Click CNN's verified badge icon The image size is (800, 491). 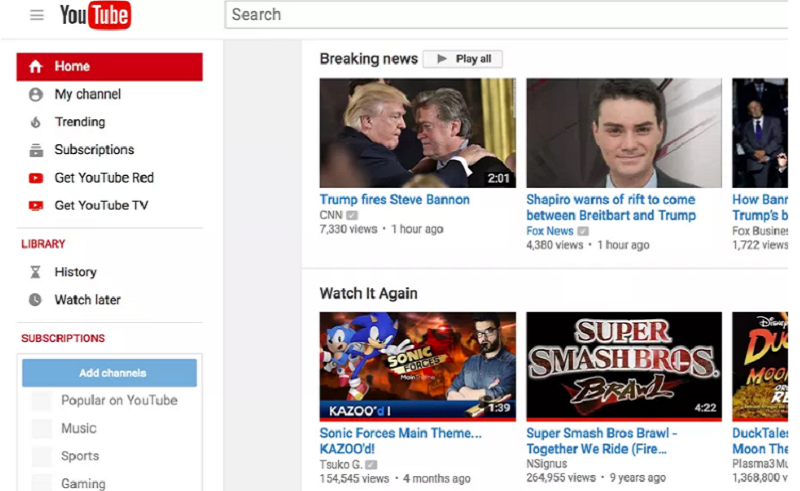pyautogui.click(x=352, y=215)
